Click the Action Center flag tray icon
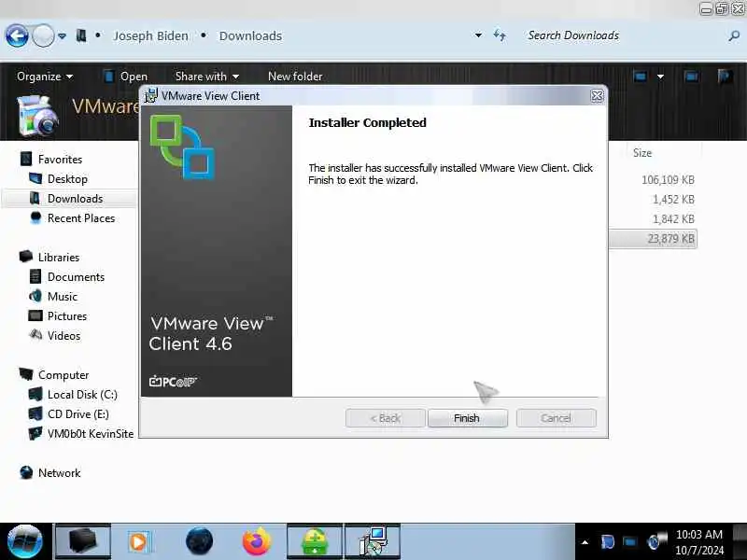Image resolution: width=747 pixels, height=560 pixels. (608, 542)
